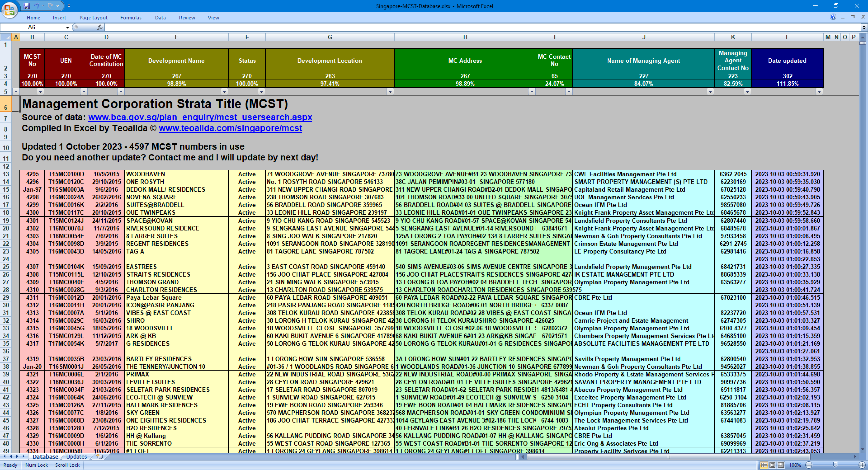Open filter dropdown for MC Address column
Screen dimensions: 868x470
click(532, 91)
